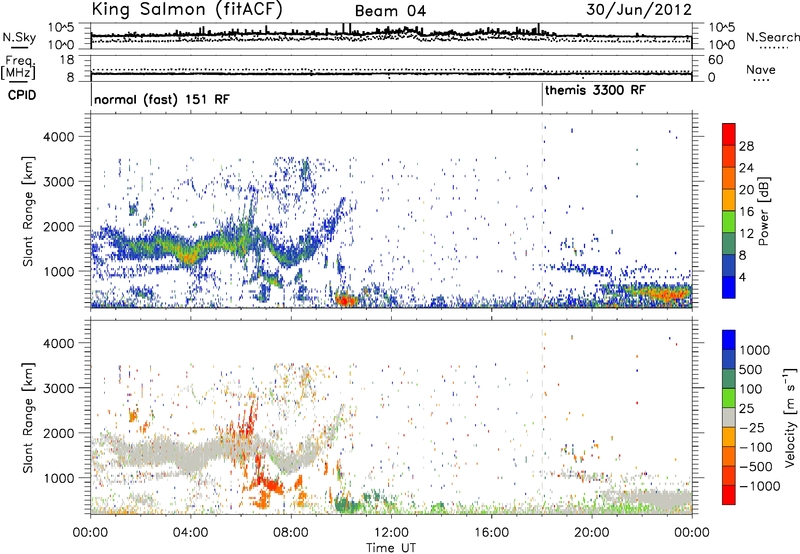Select the 04:00 time tick label
The height and width of the screenshot is (554, 800).
(x=191, y=533)
